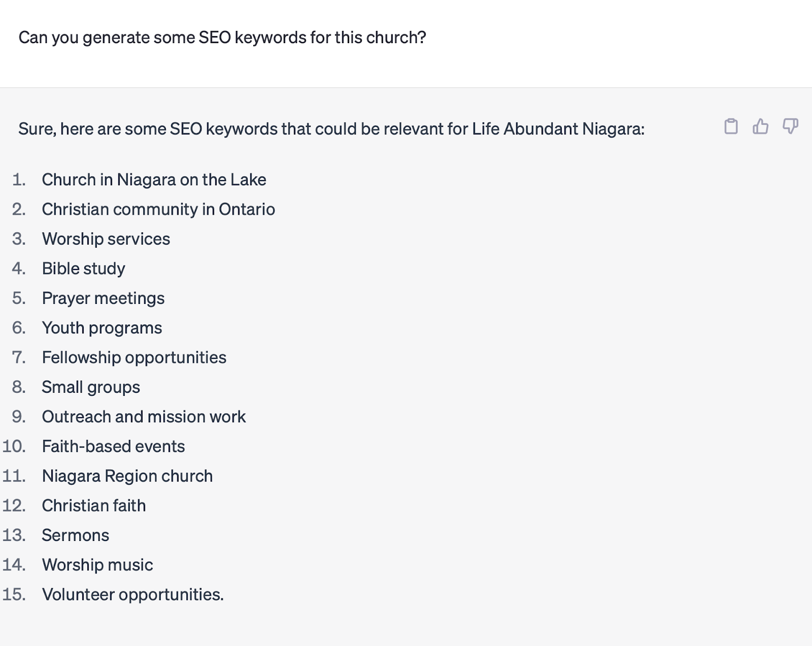
Task: Click the 'Youth programs' keyword
Action: pos(102,328)
